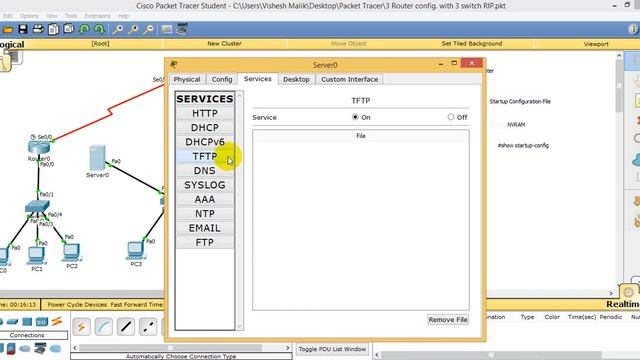Select the SYSLOG service
Viewport: 640px width, 360px height.
point(205,185)
